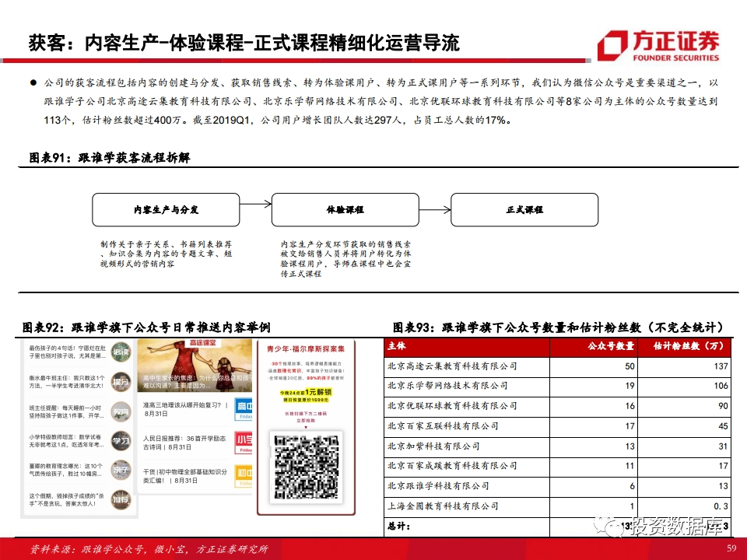Click the round 教育 icon
The image size is (747, 560).
coord(121,411)
